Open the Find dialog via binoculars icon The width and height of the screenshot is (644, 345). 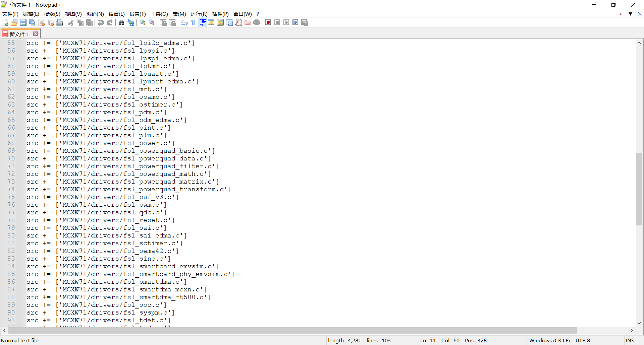pos(121,22)
